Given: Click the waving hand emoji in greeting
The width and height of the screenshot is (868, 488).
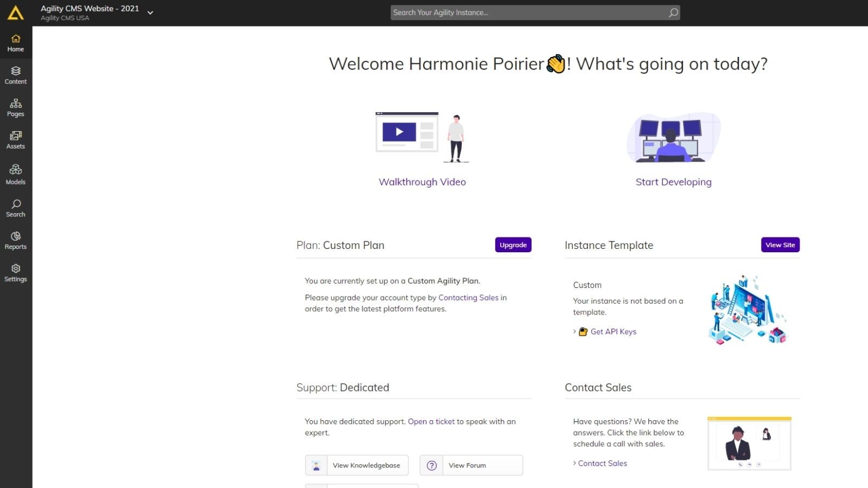Looking at the screenshot, I should pos(556,64).
